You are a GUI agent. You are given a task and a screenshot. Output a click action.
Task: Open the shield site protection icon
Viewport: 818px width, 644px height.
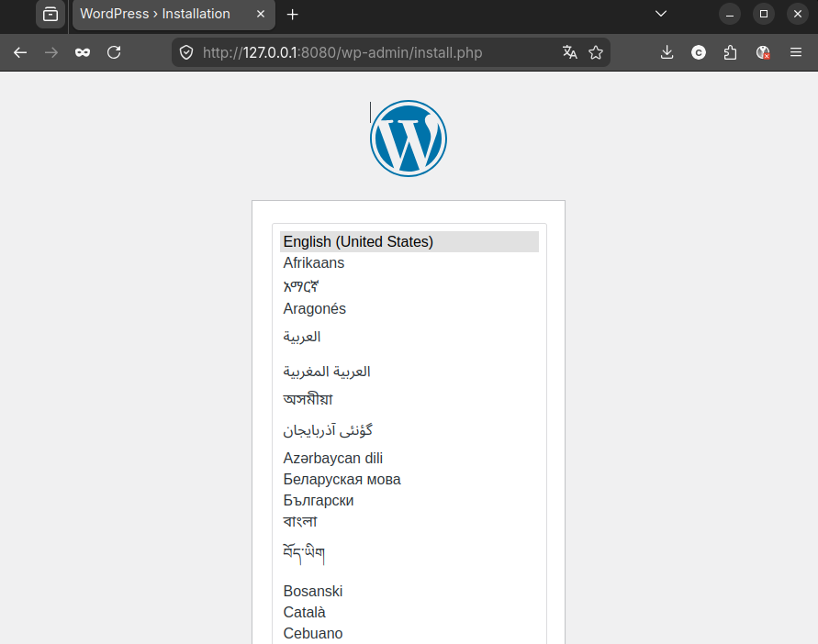coord(186,52)
